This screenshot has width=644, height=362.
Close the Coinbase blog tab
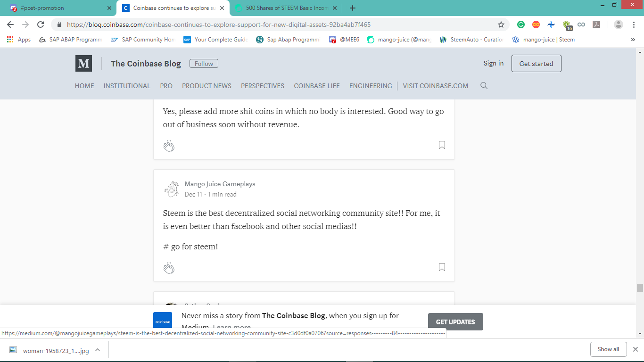point(222,8)
